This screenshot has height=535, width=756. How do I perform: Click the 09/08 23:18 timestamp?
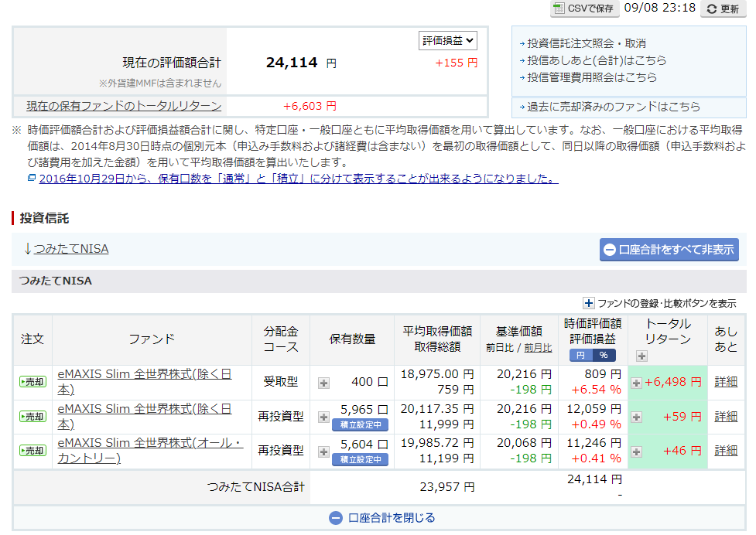coord(660,8)
